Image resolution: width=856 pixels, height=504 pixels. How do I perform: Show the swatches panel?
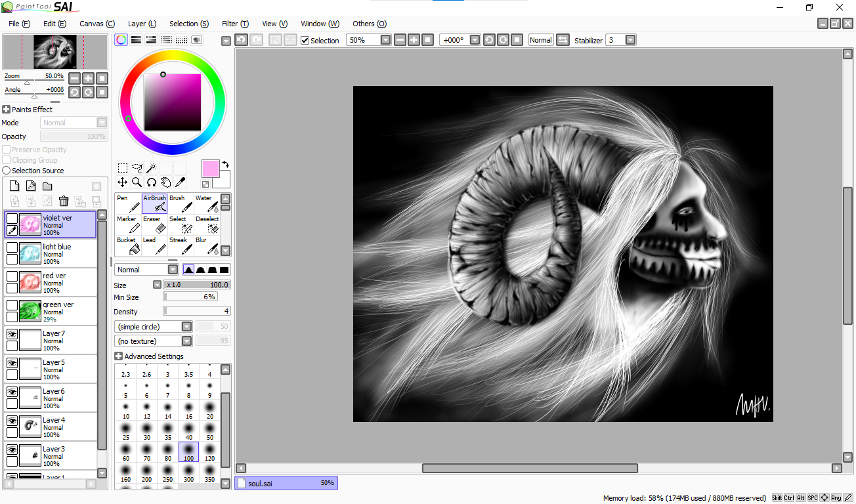tap(181, 40)
